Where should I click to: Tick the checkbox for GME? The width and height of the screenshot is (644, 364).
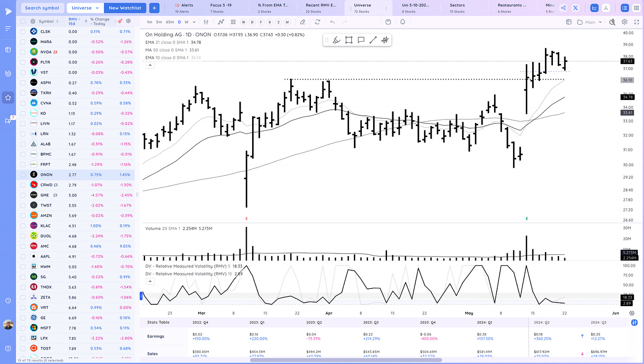[23, 195]
